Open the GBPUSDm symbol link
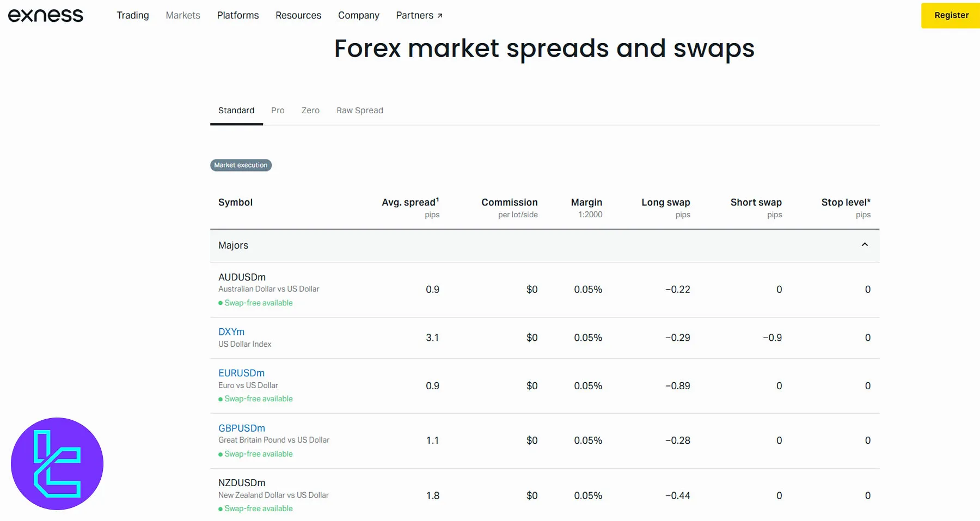Screen dimensions: 980x521 [242, 428]
